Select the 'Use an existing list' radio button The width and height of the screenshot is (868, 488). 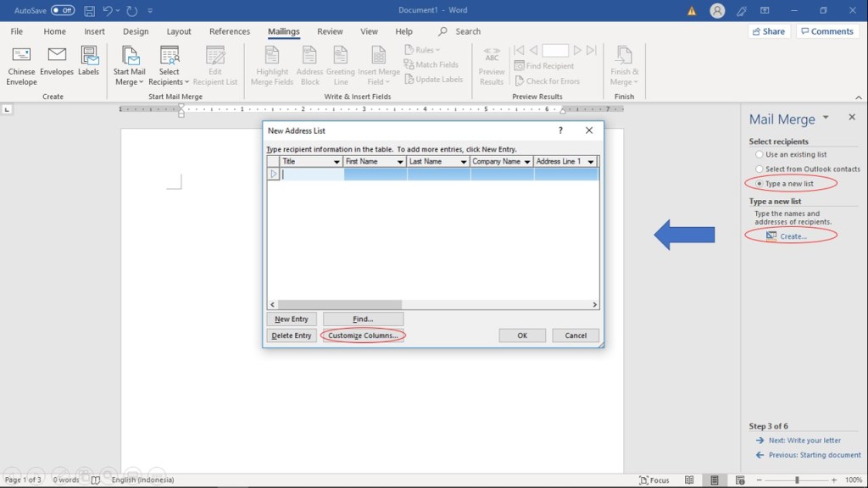click(x=759, y=155)
